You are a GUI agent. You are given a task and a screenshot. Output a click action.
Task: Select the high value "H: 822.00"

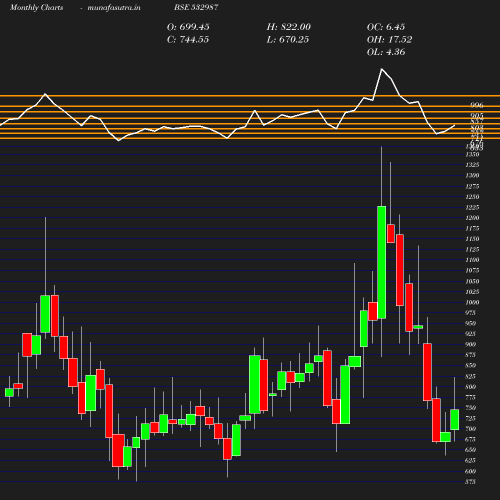[x=289, y=27]
